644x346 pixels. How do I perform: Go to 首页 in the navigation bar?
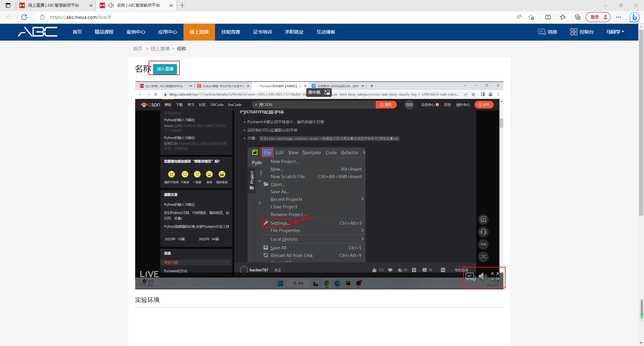pos(77,32)
